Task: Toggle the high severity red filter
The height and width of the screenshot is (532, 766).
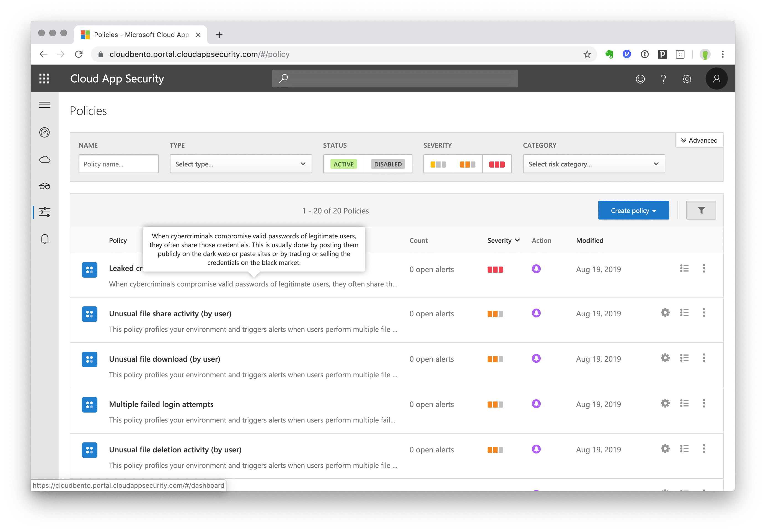Action: 497,164
